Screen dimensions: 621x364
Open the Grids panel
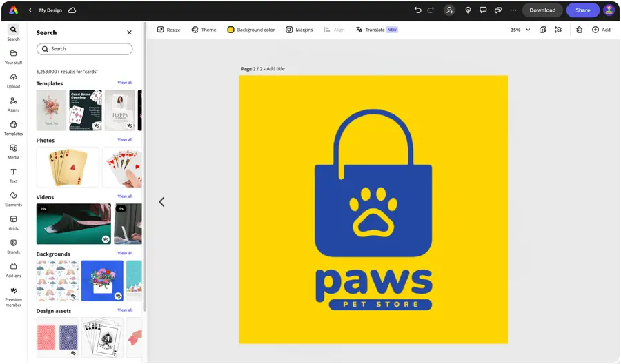click(13, 223)
